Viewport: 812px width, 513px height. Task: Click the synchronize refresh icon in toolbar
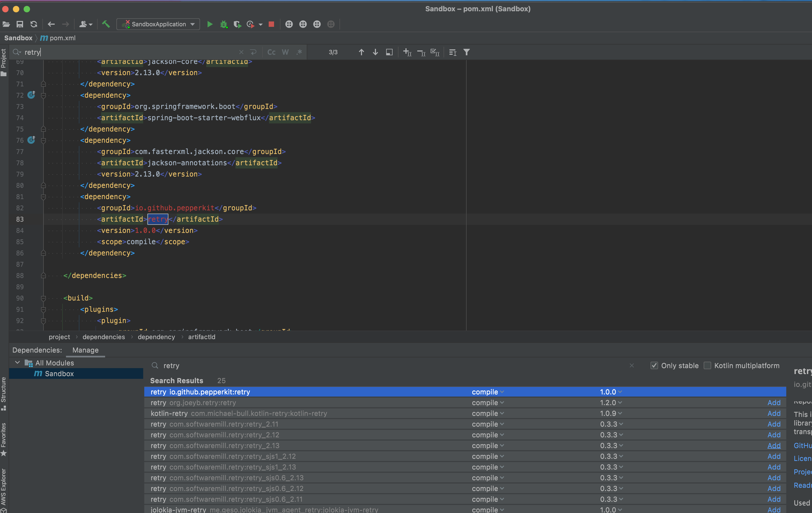pyautogui.click(x=34, y=24)
